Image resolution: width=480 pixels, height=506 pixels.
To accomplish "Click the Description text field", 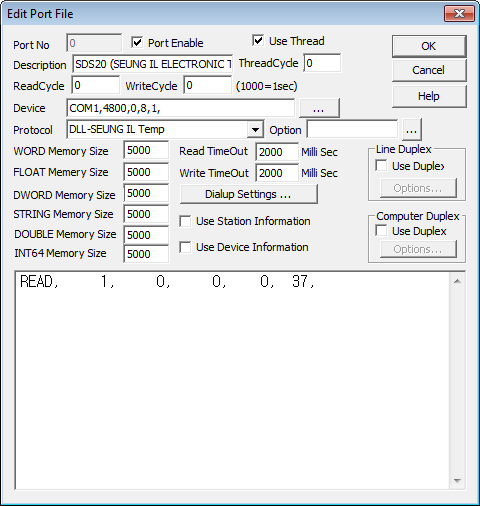I will [152, 64].
